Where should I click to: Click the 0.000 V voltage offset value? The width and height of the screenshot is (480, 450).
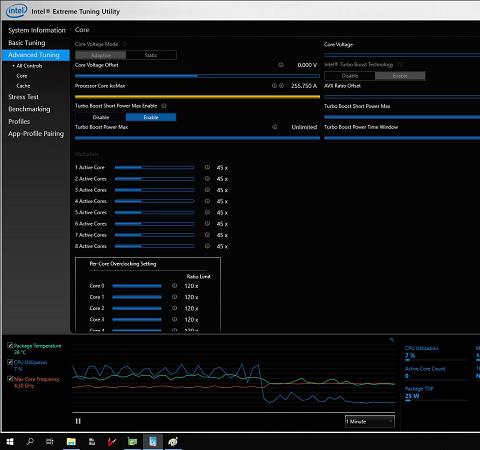point(307,65)
